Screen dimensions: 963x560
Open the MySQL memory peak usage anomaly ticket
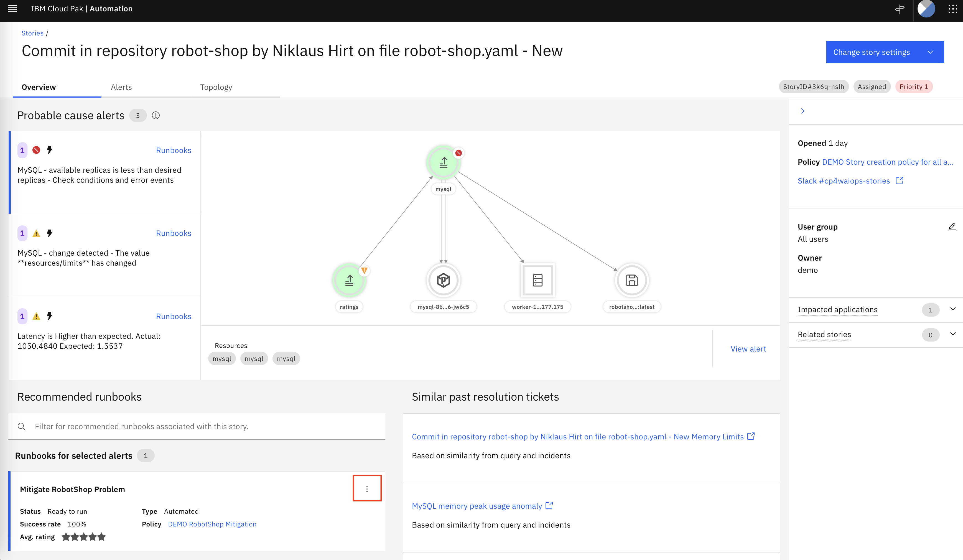477,506
